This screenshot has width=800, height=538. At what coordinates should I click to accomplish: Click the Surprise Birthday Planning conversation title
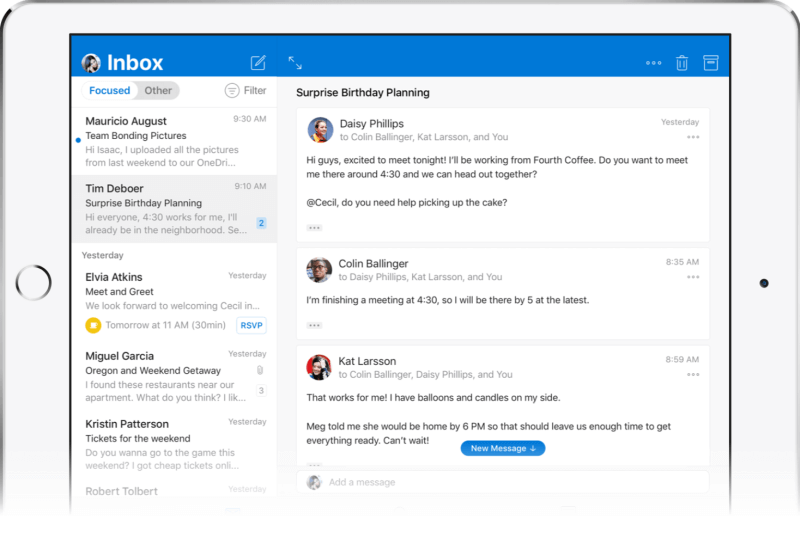coord(363,92)
